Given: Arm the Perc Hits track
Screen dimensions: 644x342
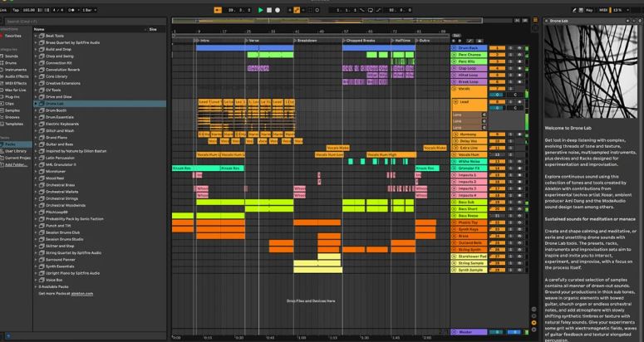Looking at the screenshot, I should pos(519,61).
